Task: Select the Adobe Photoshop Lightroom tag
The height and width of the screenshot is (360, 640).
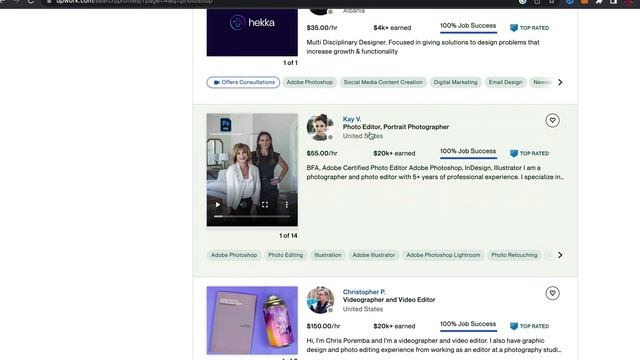Action: (443, 255)
